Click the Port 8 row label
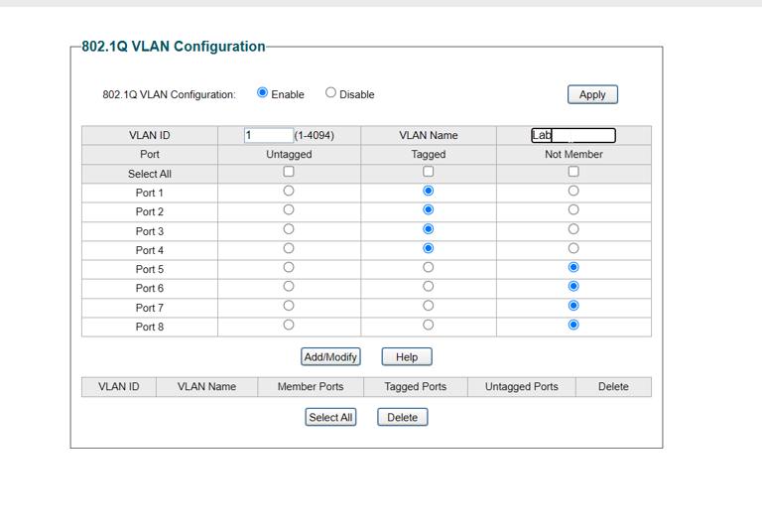The width and height of the screenshot is (762, 532). tap(149, 327)
